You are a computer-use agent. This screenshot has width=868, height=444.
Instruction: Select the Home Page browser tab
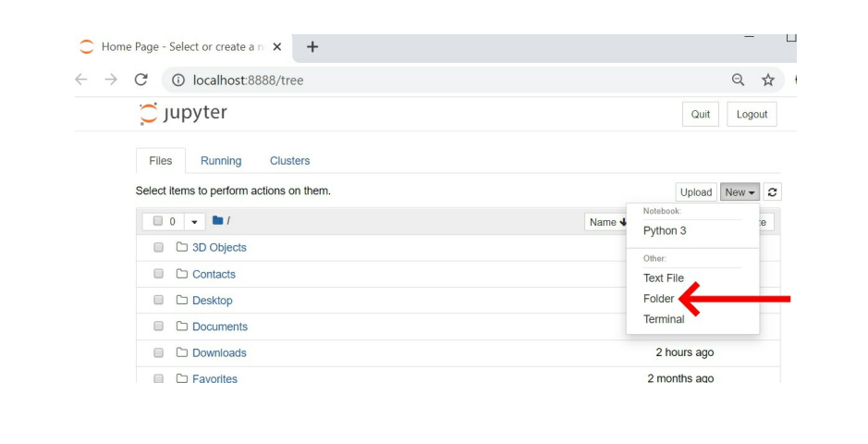pyautogui.click(x=181, y=47)
